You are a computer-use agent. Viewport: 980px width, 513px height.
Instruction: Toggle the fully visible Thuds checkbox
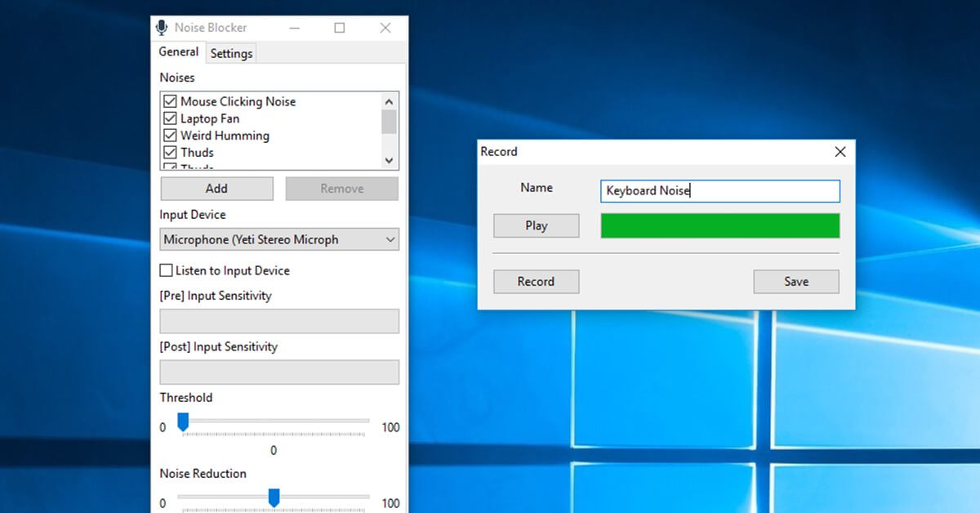point(170,153)
